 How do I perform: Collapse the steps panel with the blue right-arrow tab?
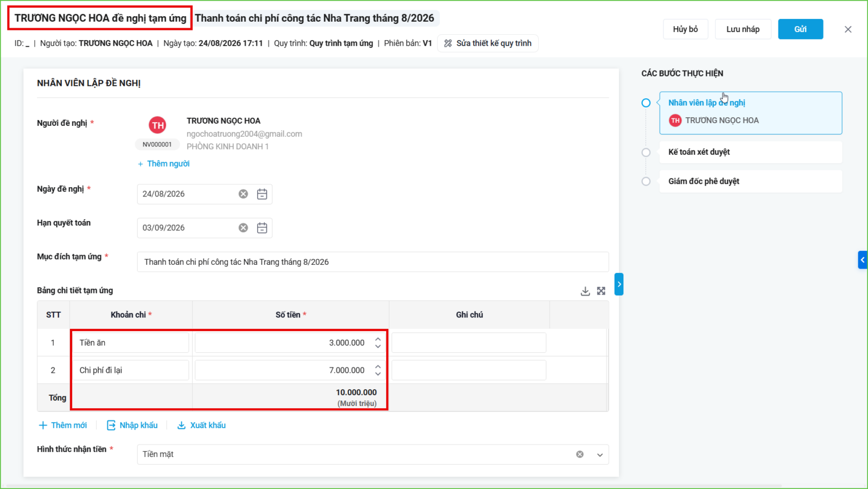[x=619, y=284]
